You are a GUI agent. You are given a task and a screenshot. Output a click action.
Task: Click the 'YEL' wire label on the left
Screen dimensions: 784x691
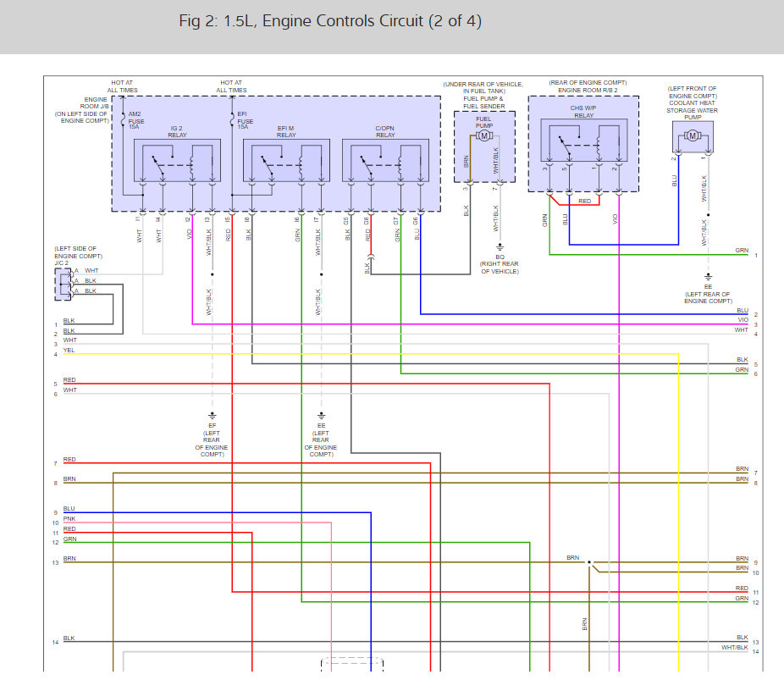tap(69, 350)
